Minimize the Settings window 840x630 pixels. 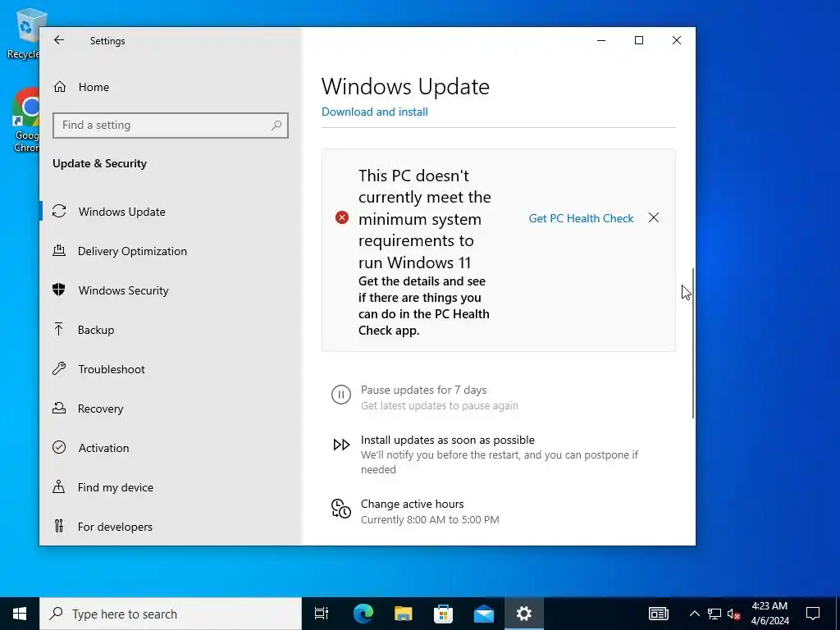(601, 40)
